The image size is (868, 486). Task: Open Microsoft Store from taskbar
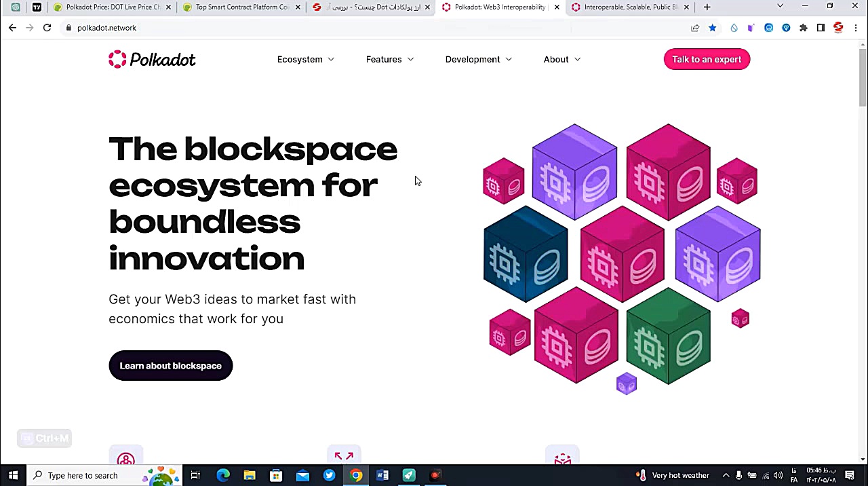point(276,475)
